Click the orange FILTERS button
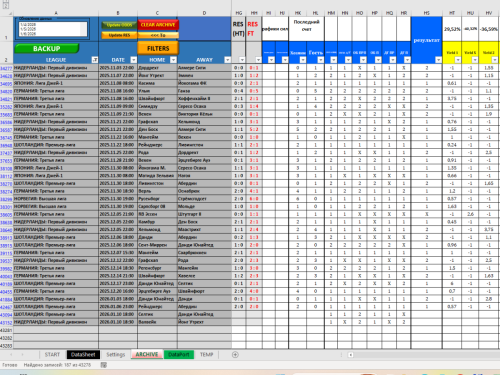 click(x=158, y=49)
